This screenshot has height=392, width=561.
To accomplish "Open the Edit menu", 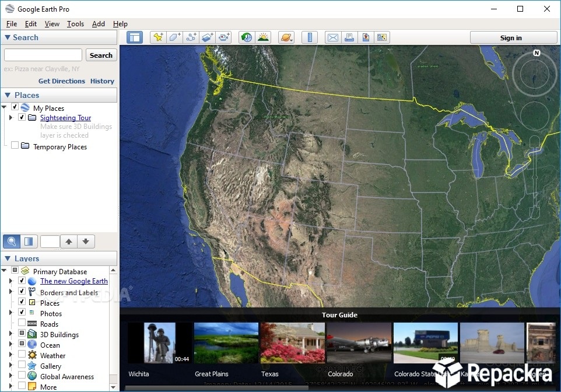I will (x=31, y=24).
